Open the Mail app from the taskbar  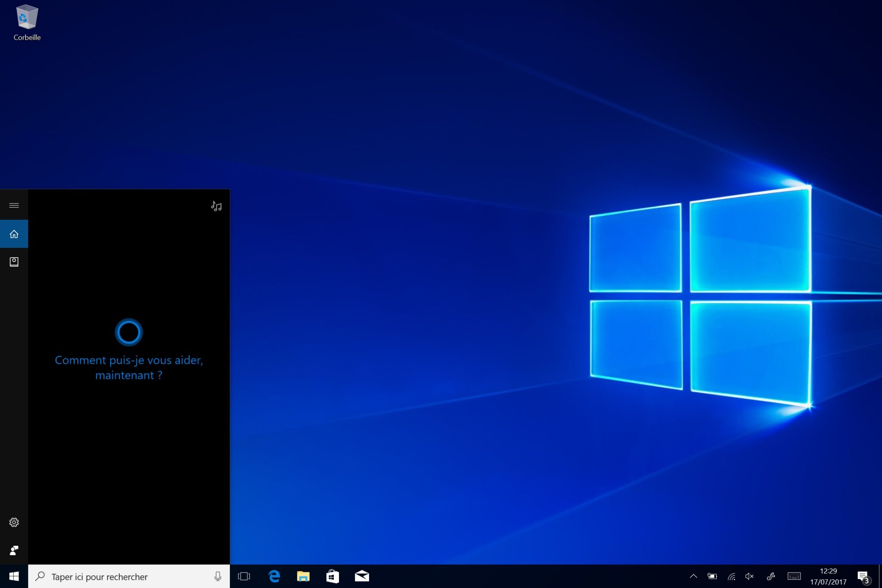click(x=362, y=576)
